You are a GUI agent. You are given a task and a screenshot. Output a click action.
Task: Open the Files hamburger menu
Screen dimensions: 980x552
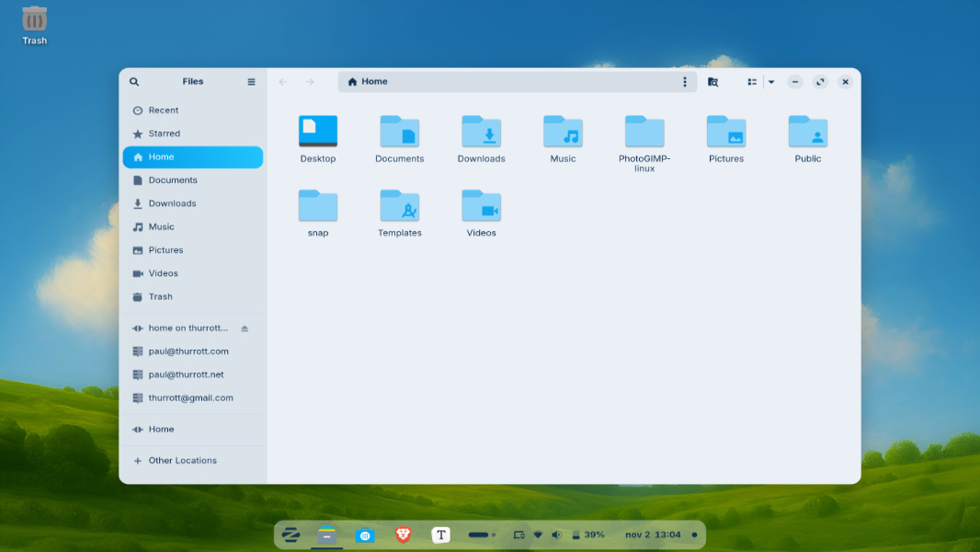[250, 81]
